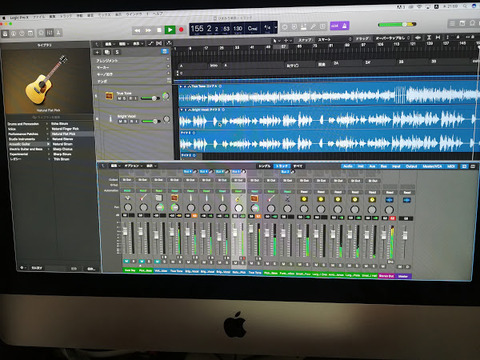Select the Natural Finger Pick patch

(65, 128)
